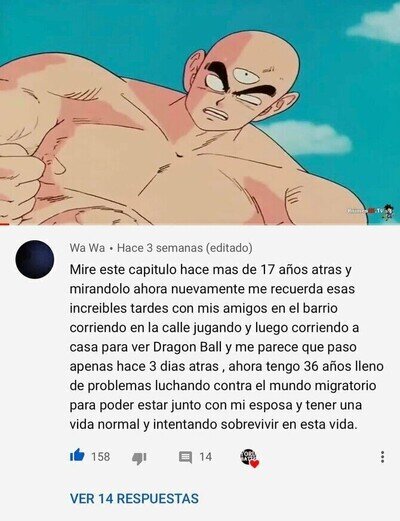This screenshot has height=521, width=400.
Task: Click the "Hace 3 semanas" timestamp
Action: point(160,248)
